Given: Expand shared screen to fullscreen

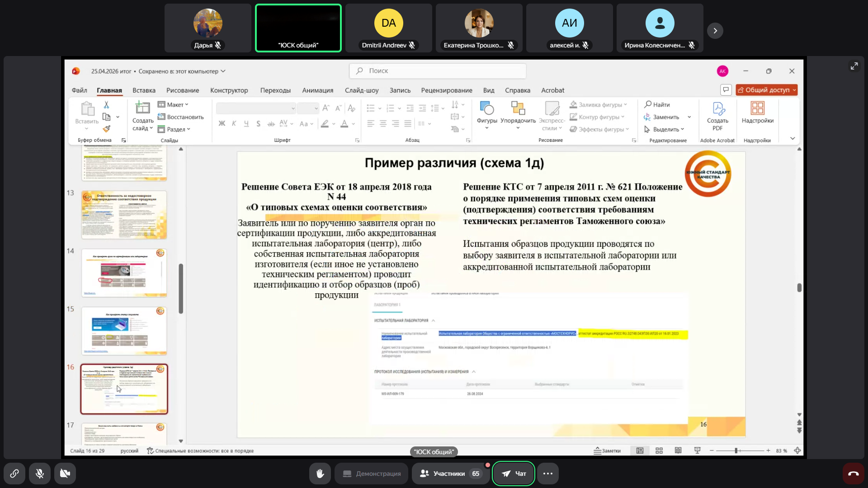Looking at the screenshot, I should pyautogui.click(x=854, y=66).
